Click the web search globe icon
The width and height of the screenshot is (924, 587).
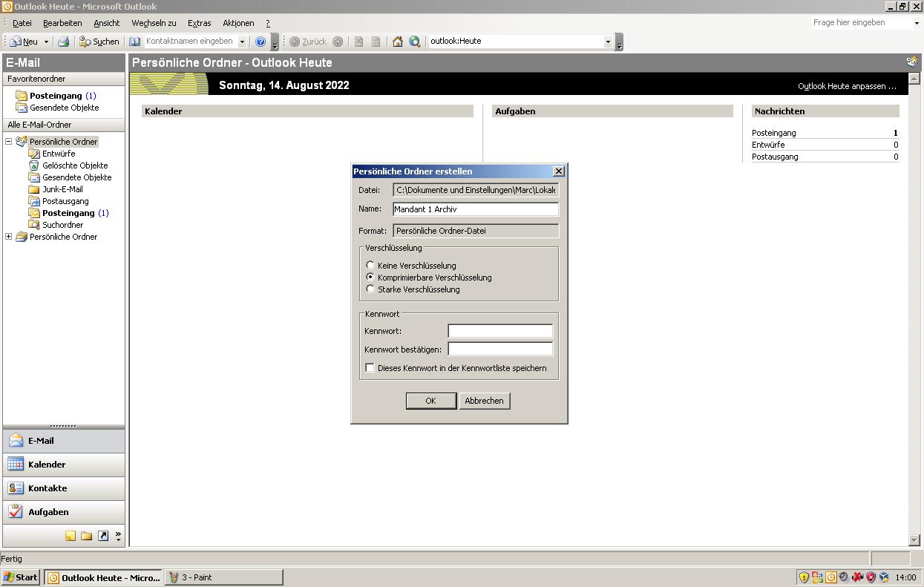tap(415, 42)
